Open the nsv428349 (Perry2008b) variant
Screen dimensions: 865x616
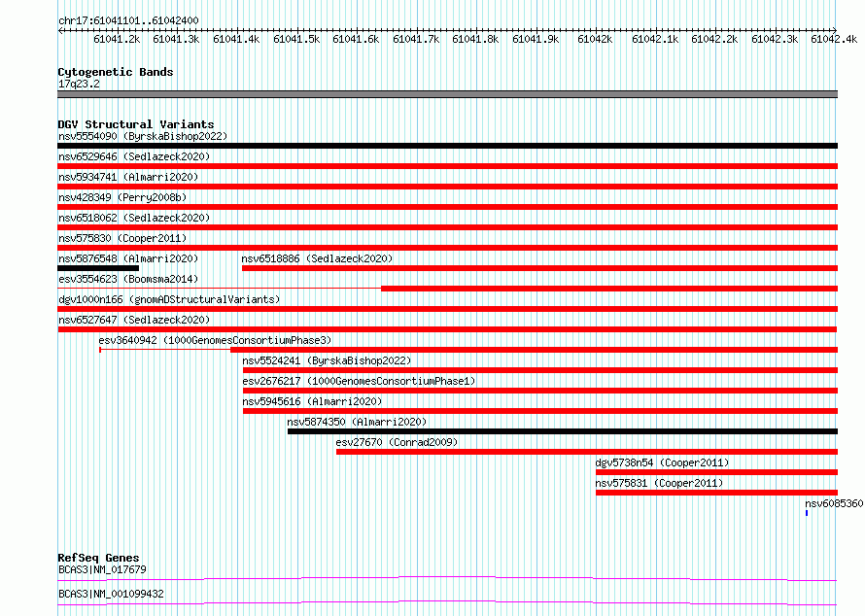pyautogui.click(x=122, y=197)
